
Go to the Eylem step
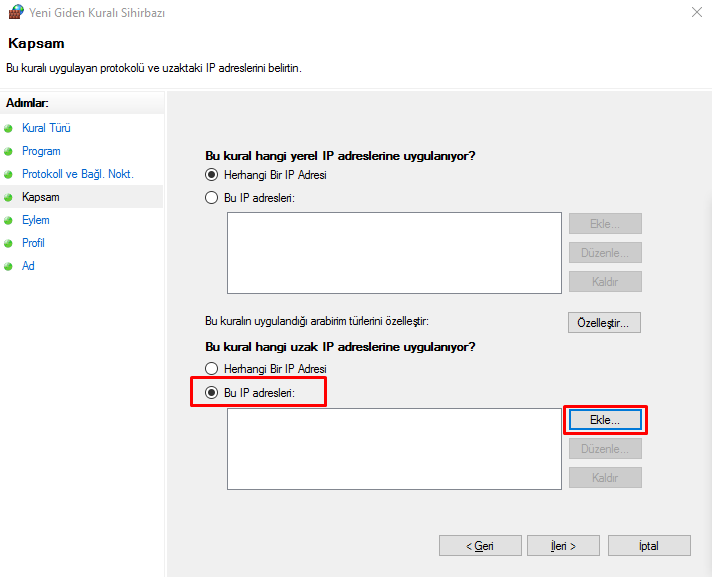click(35, 220)
